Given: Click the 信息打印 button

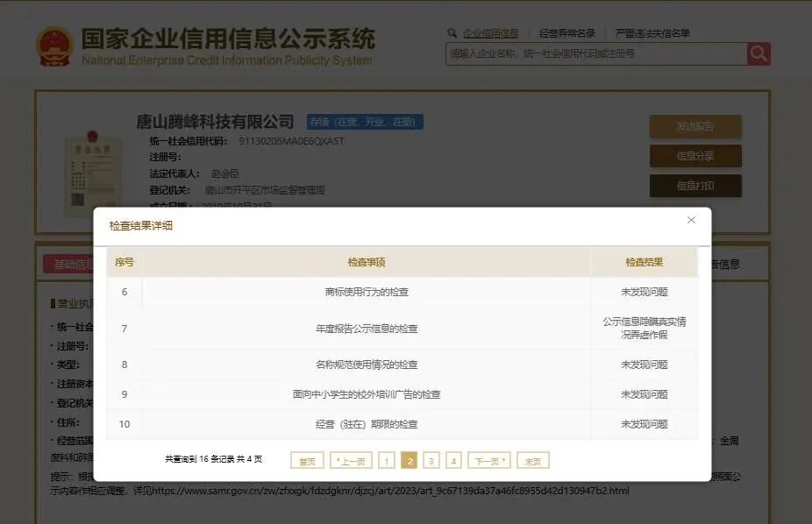Looking at the screenshot, I should 694,186.
